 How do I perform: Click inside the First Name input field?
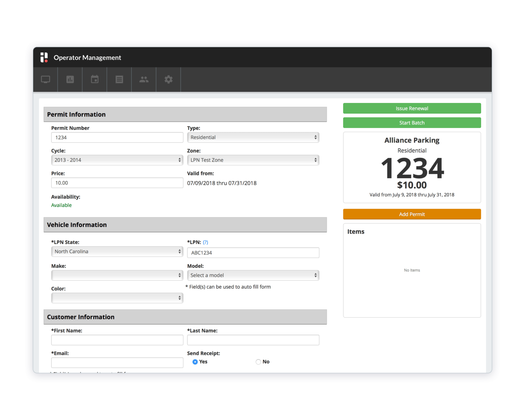117,340
